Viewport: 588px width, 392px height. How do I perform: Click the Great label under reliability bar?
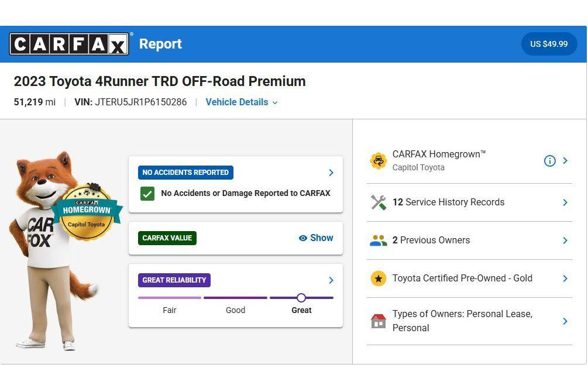pos(301,310)
